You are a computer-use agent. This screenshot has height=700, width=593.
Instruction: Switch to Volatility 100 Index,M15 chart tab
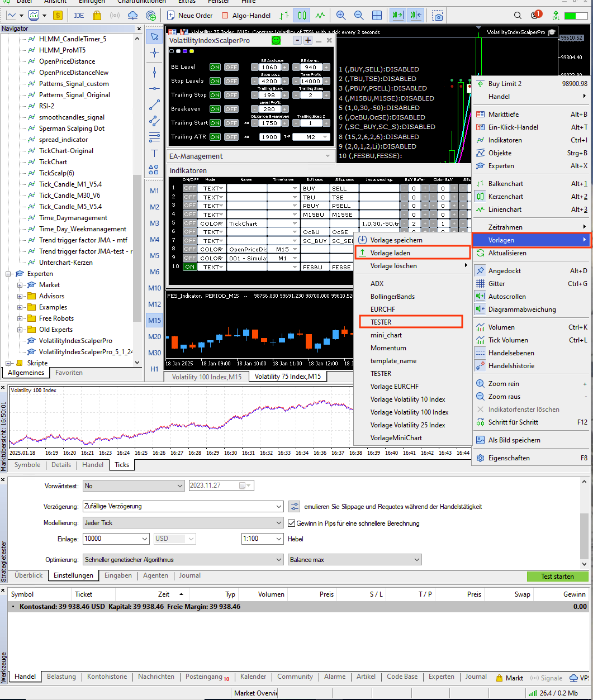[x=207, y=377]
